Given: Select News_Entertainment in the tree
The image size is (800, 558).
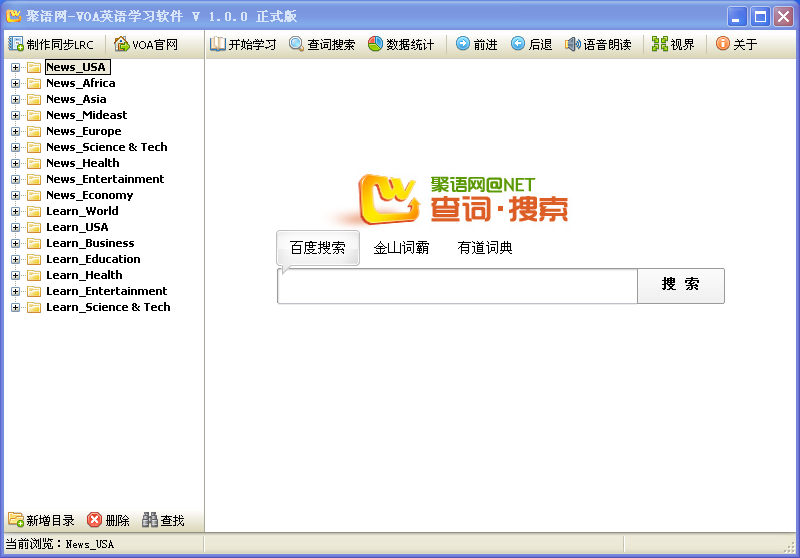Looking at the screenshot, I should tap(105, 179).
